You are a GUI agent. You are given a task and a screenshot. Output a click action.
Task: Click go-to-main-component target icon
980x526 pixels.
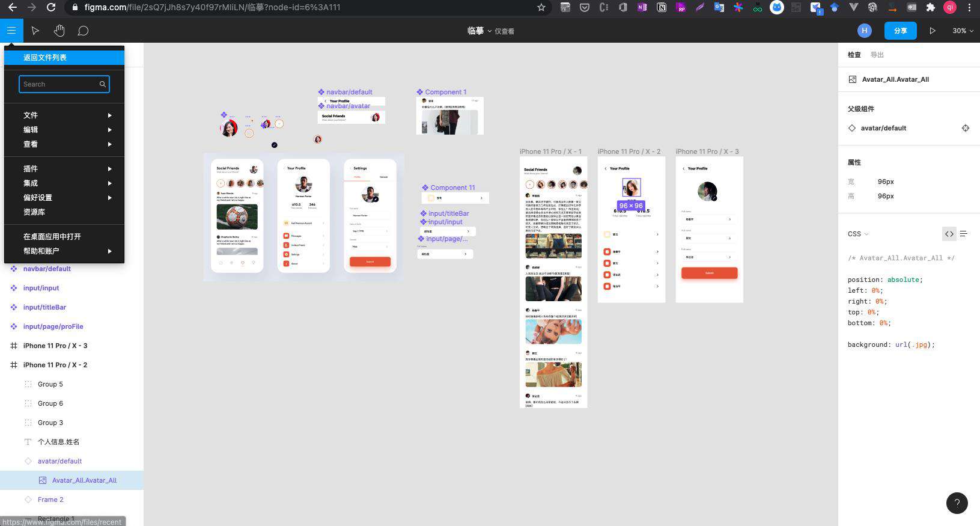click(x=965, y=128)
